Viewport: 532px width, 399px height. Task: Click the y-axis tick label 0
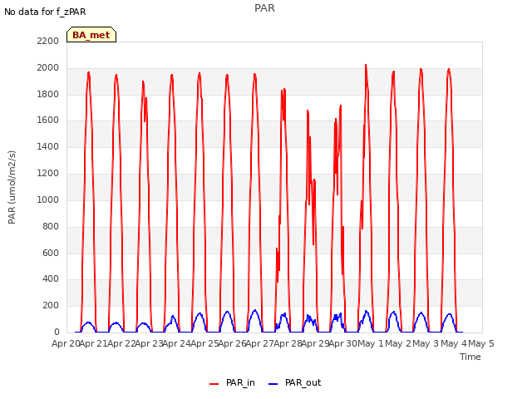tap(57, 332)
